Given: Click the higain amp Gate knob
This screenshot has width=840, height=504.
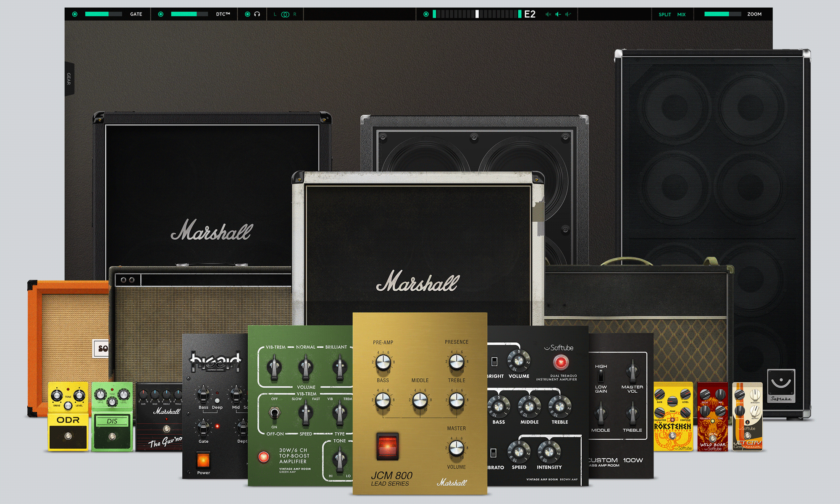Looking at the screenshot, I should (203, 428).
